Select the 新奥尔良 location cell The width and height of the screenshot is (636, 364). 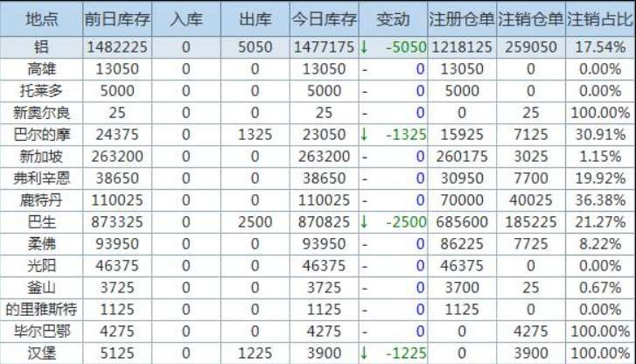[40, 113]
